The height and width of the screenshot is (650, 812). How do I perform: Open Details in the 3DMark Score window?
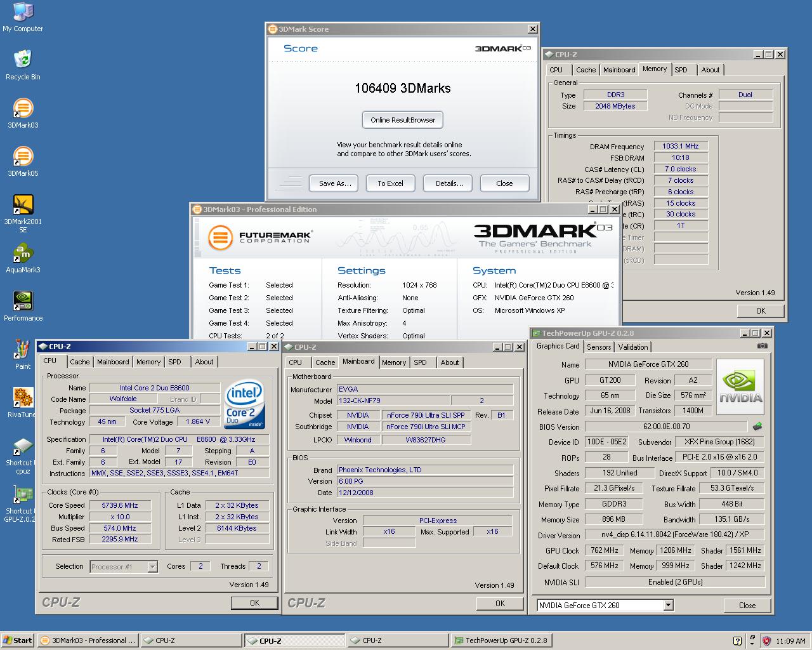(x=449, y=183)
